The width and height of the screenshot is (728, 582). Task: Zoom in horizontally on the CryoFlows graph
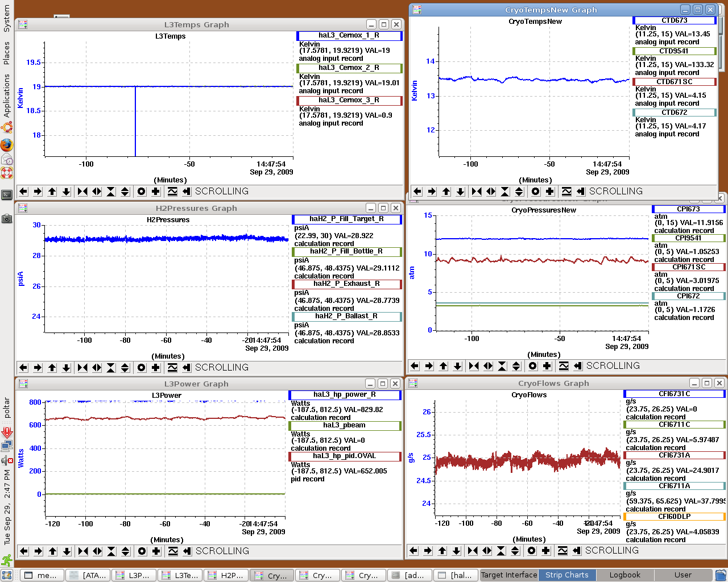click(473, 551)
